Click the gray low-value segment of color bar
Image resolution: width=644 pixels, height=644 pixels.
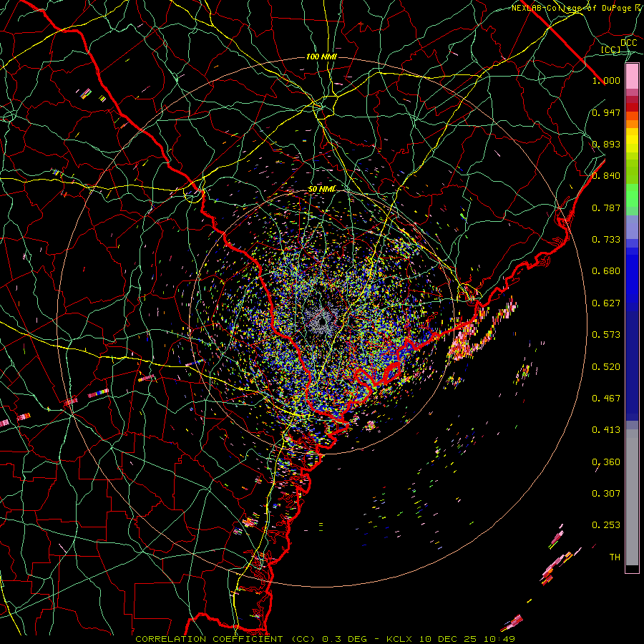[632, 497]
